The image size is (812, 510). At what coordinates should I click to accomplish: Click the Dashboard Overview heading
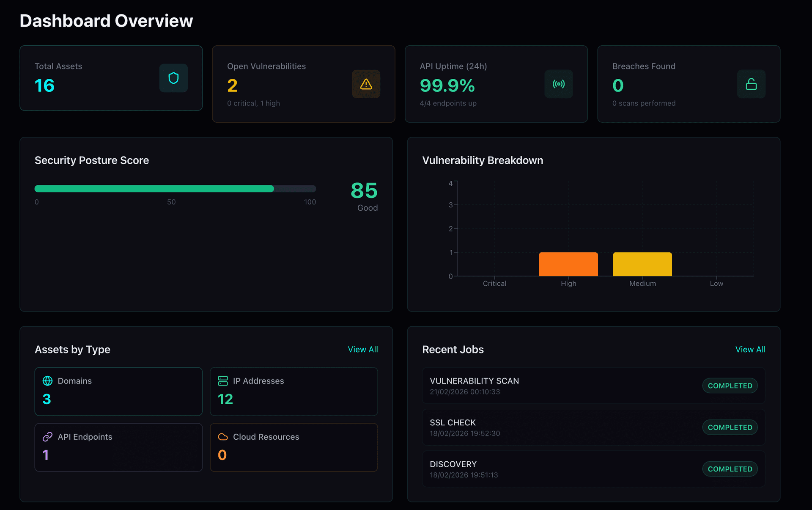106,20
